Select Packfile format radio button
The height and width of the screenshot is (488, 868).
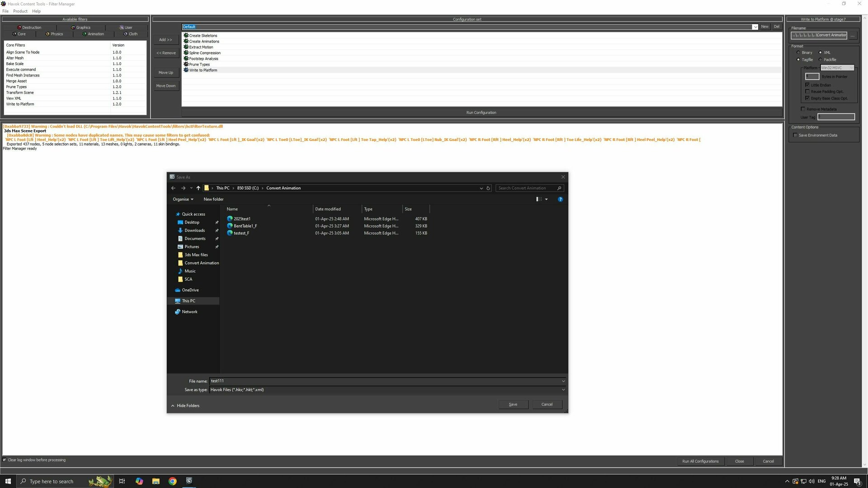[820, 60]
